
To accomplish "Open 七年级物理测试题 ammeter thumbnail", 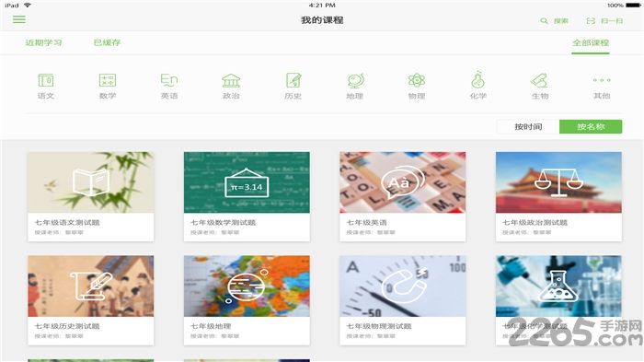I will pos(403,286).
